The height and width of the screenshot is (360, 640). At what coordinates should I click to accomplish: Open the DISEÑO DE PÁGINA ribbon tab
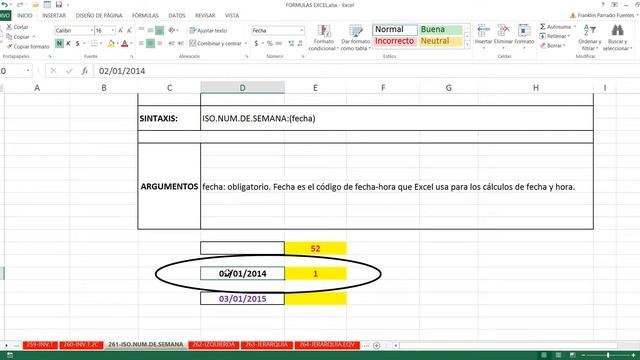tap(99, 16)
